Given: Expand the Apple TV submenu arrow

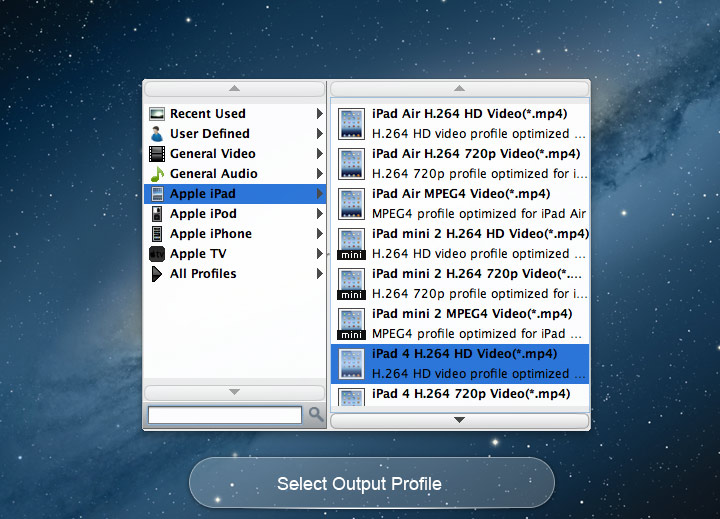Looking at the screenshot, I should click(x=320, y=254).
